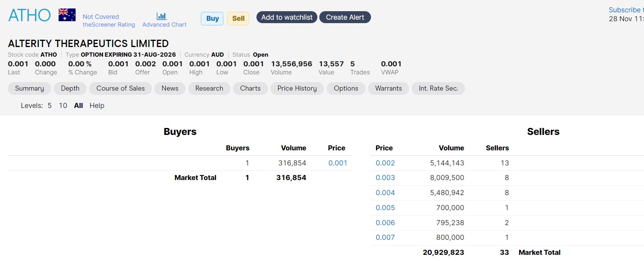The width and height of the screenshot is (644, 261).
Task: Click the Trades label
Action: pos(360,72)
